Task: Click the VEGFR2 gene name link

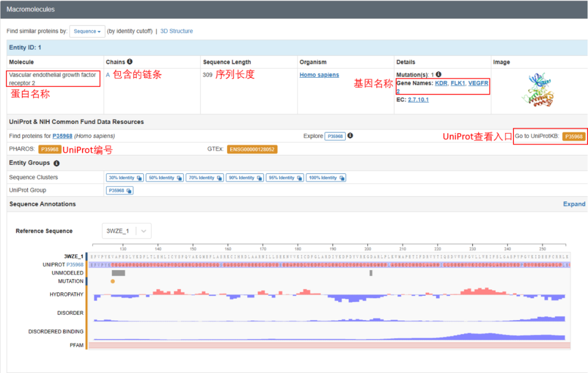Action: coord(478,83)
